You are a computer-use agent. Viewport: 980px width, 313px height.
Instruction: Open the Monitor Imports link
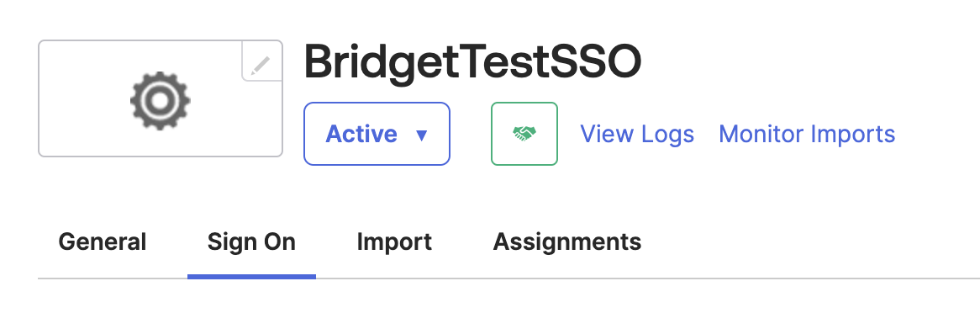click(x=807, y=134)
